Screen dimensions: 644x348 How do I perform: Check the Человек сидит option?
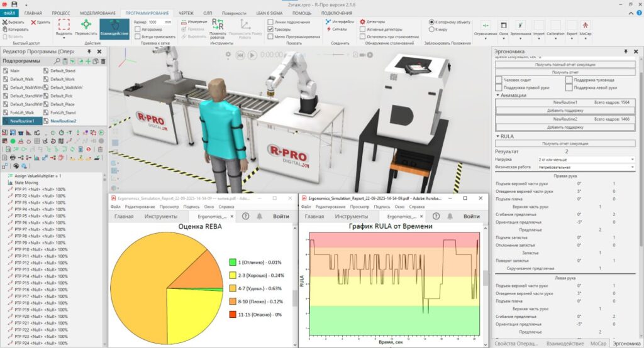[499, 80]
